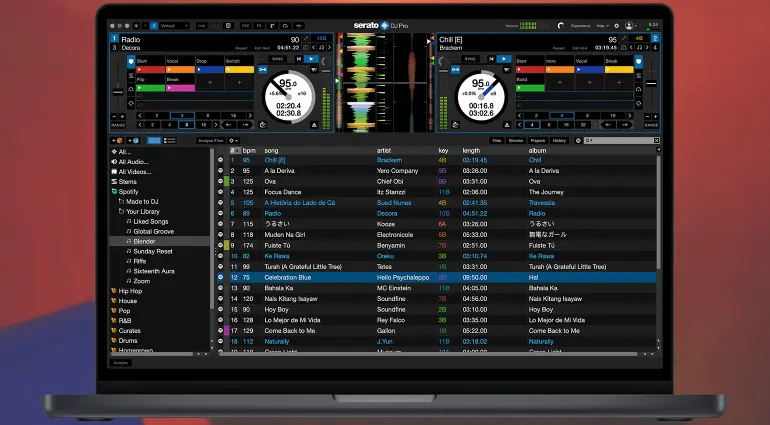The height and width of the screenshot is (425, 770).
Task: Click the All Audio speaker icon
Action: click(114, 161)
